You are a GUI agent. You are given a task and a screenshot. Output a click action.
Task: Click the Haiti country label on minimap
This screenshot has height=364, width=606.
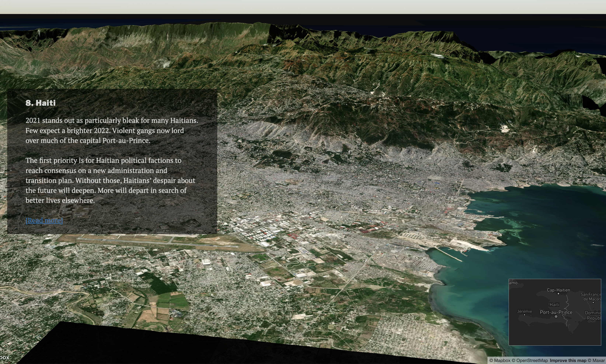[x=554, y=305]
